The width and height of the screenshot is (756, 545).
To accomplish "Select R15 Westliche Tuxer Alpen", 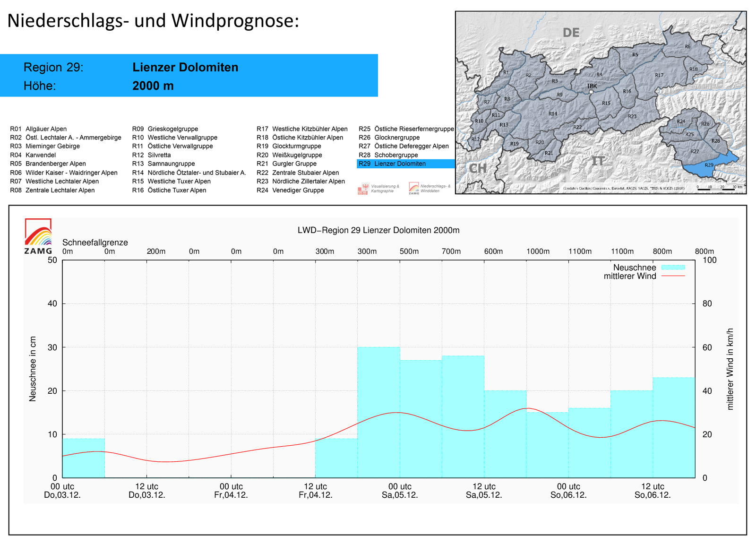I will click(x=172, y=181).
